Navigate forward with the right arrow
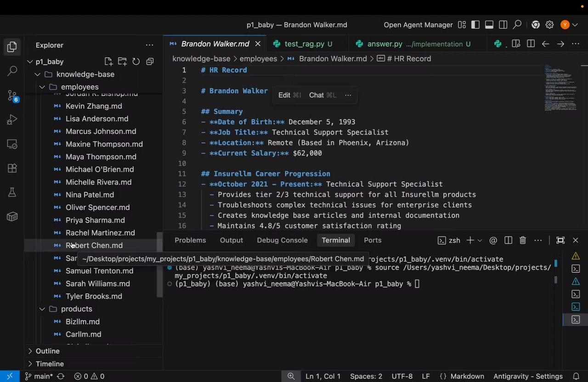Viewport: 588px width, 382px height. (x=560, y=44)
